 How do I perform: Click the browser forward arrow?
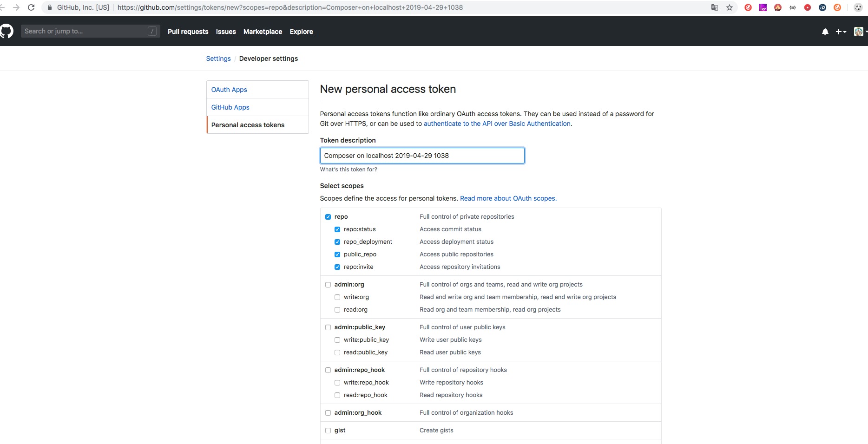pos(16,7)
